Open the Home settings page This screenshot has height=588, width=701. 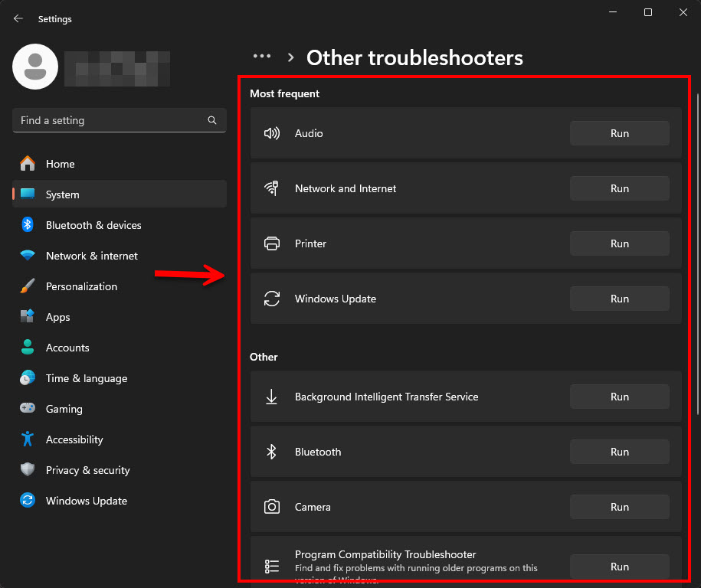120,164
